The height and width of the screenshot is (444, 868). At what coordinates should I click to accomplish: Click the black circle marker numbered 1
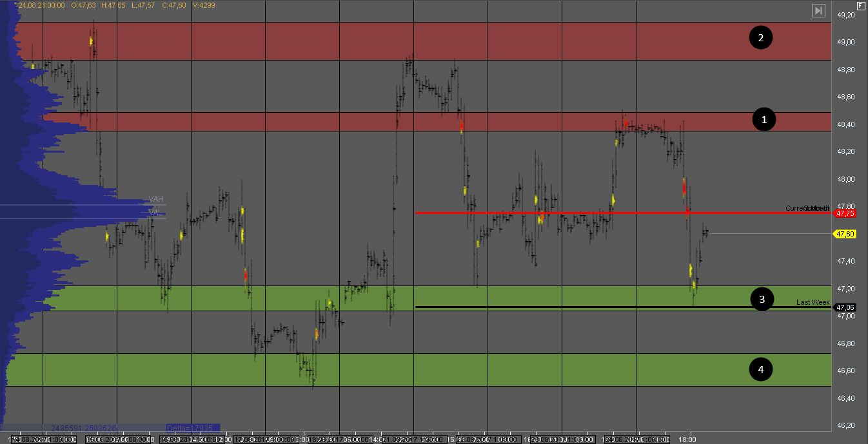click(x=764, y=119)
